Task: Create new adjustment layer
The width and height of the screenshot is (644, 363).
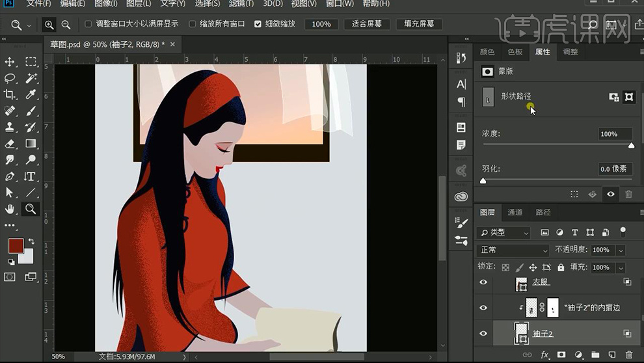Action: [578, 355]
